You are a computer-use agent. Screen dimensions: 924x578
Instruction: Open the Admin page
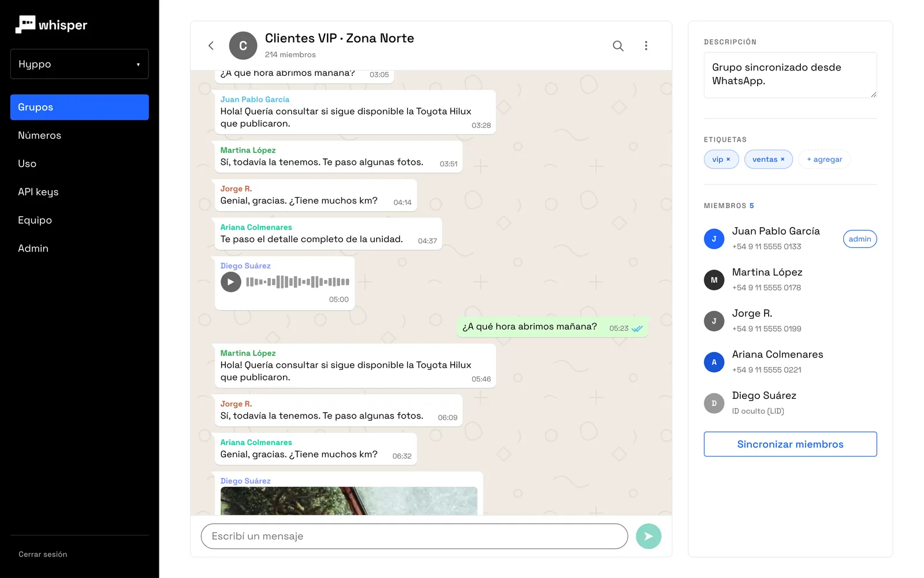point(80,249)
